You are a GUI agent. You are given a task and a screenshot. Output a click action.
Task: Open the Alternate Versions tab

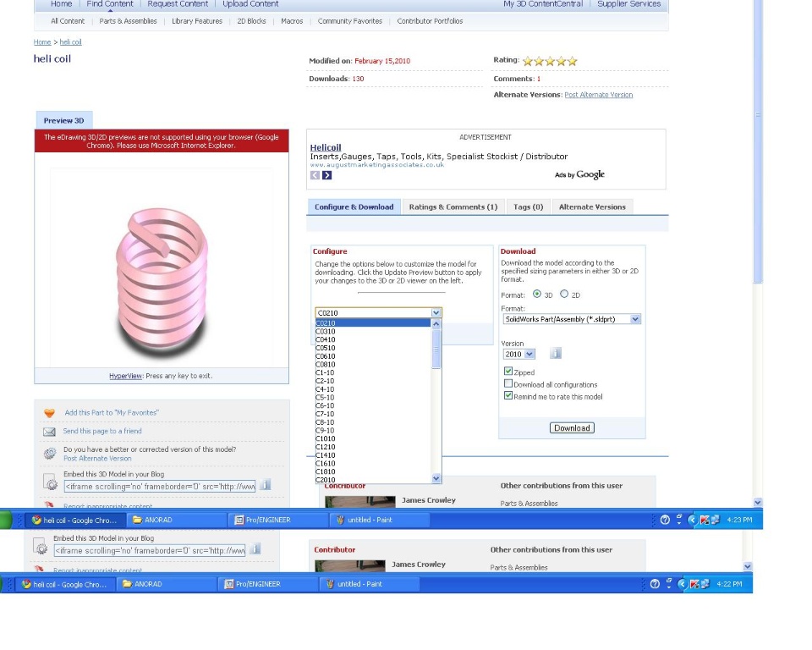(592, 207)
